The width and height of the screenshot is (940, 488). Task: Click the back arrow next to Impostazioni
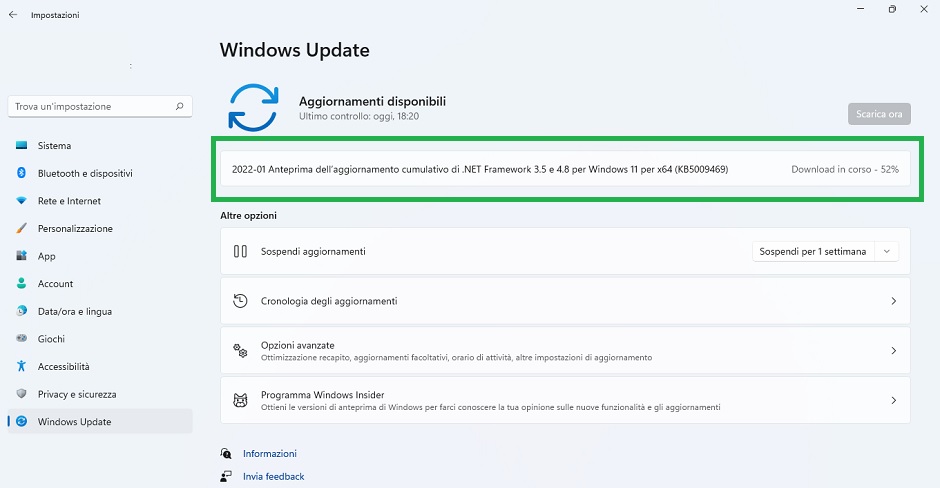click(x=13, y=14)
